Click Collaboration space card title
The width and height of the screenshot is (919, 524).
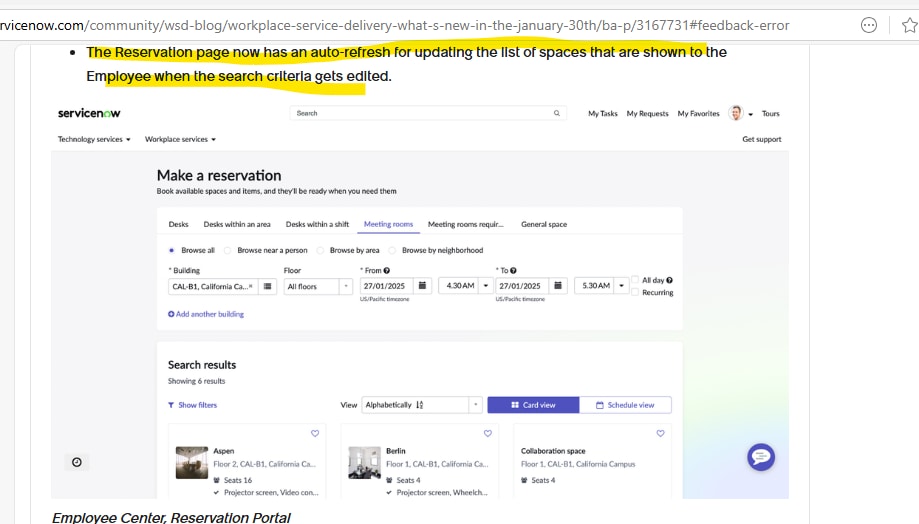click(553, 451)
